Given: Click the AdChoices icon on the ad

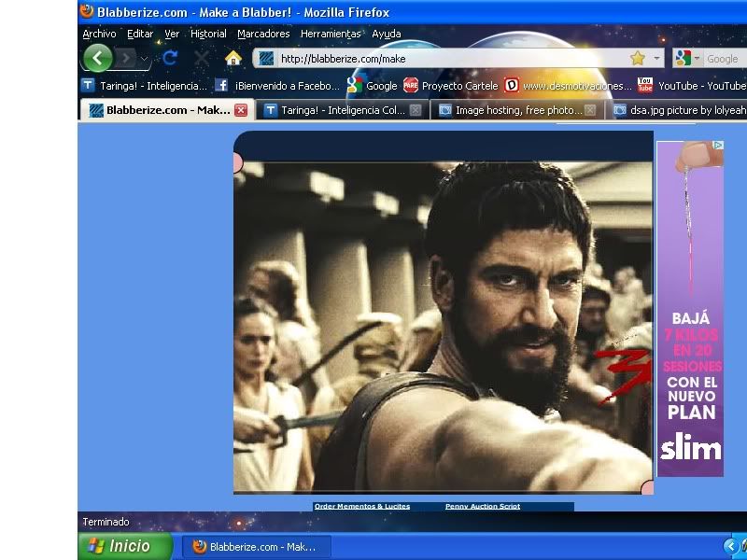Looking at the screenshot, I should tap(718, 146).
